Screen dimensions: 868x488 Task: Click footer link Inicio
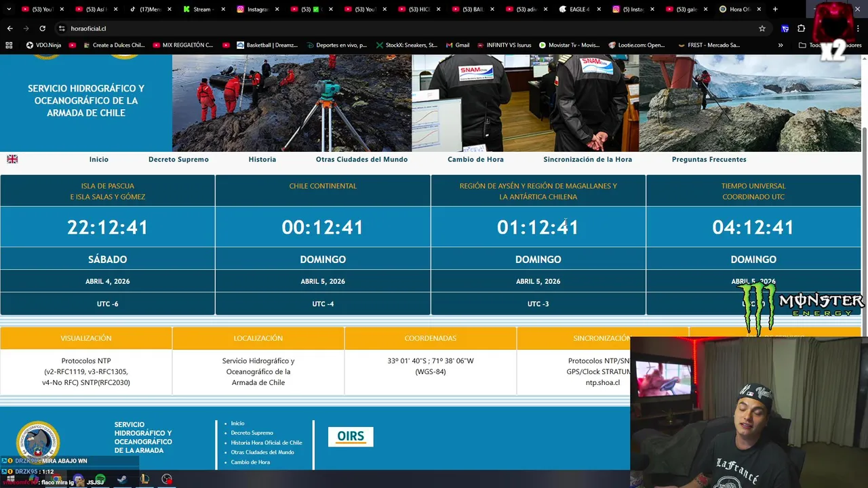pos(237,423)
